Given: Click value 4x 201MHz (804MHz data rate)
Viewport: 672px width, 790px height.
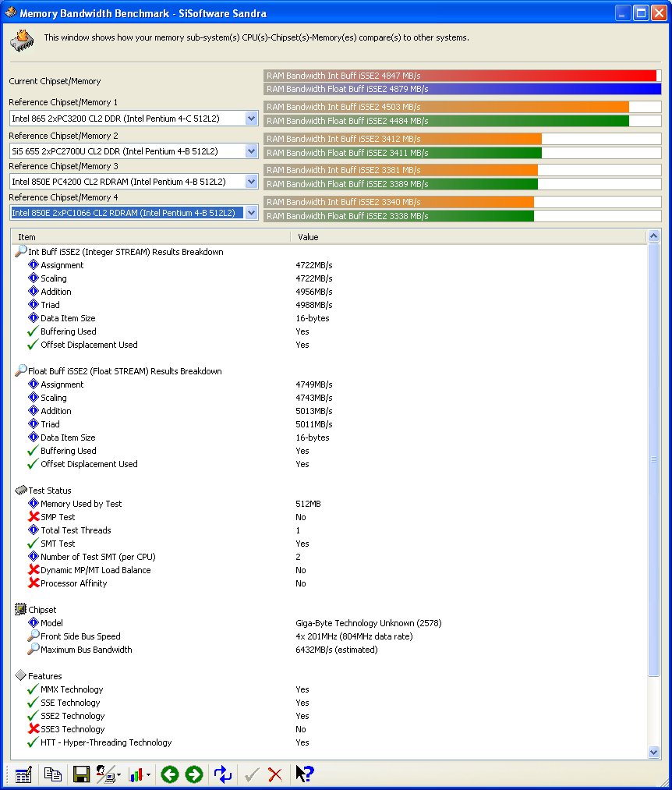Looking at the screenshot, I should point(354,636).
